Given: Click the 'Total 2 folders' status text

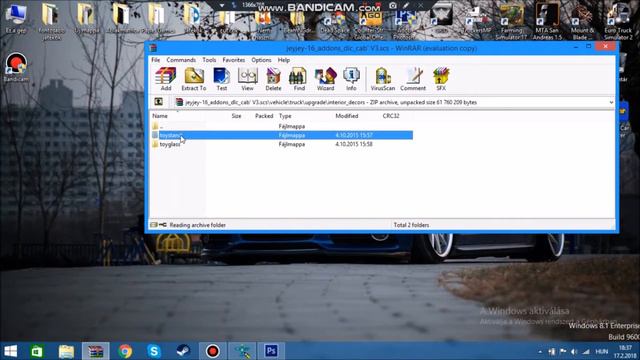Looking at the screenshot, I should [411, 225].
